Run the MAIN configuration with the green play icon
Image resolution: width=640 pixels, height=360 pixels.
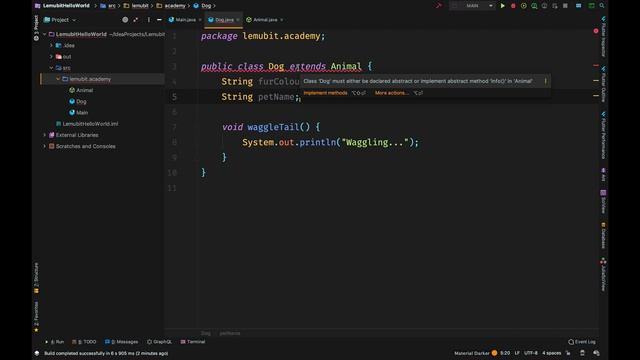click(502, 6)
